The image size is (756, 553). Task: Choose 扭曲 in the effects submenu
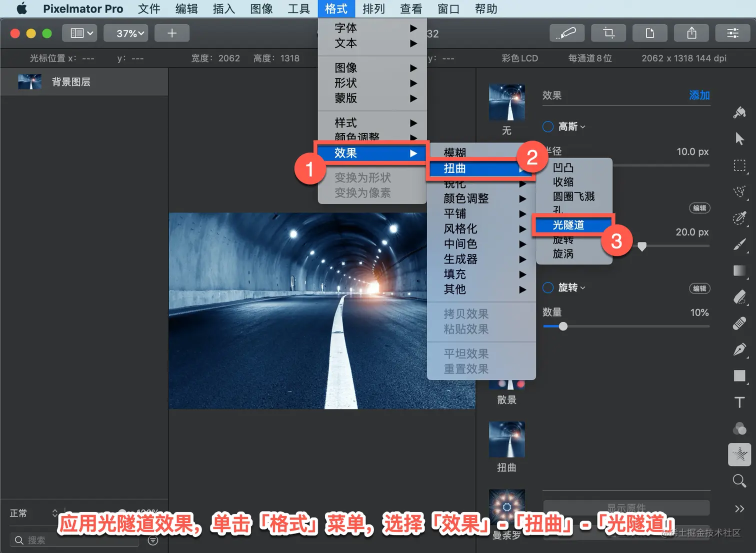pyautogui.click(x=481, y=168)
